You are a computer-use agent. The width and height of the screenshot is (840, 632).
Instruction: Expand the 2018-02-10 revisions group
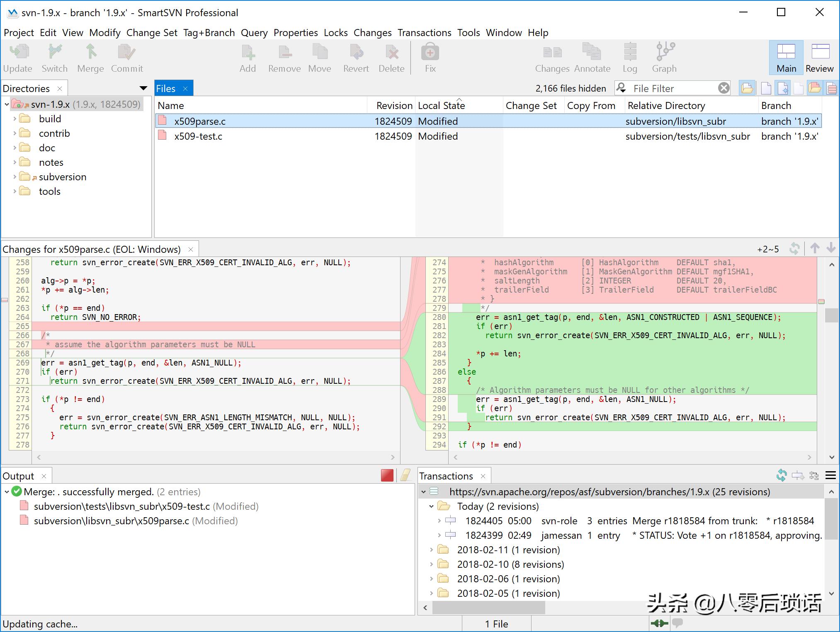431,564
